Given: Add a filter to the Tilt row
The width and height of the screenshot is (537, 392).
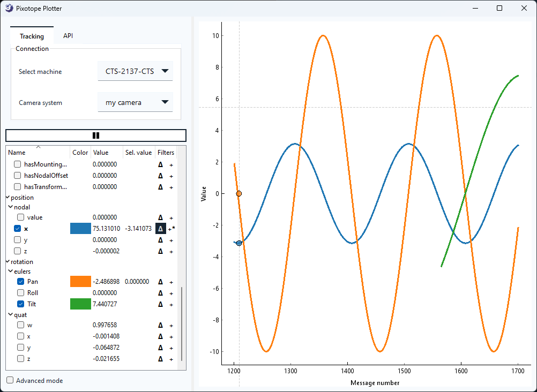Looking at the screenshot, I should [x=171, y=304].
